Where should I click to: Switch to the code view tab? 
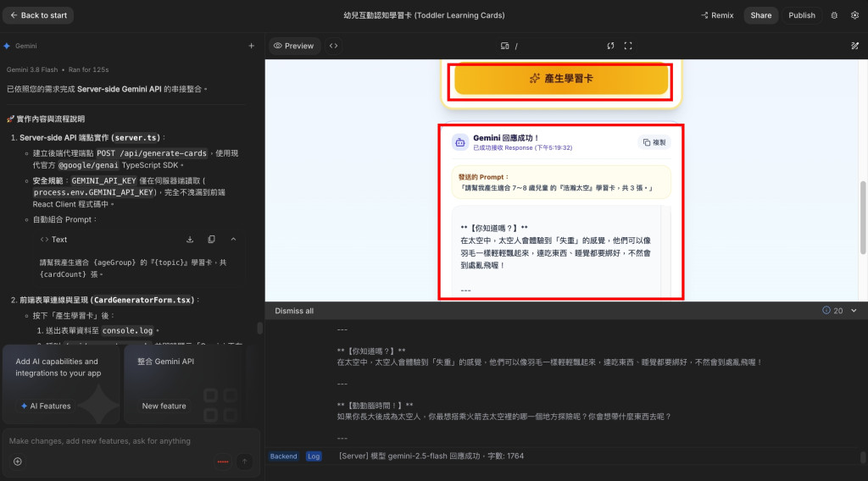tap(333, 46)
